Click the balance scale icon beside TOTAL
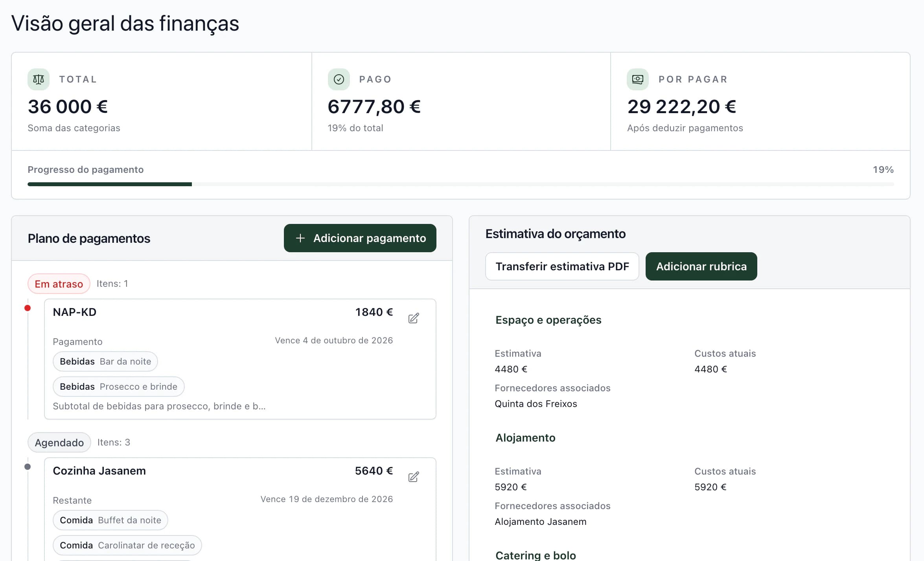The width and height of the screenshot is (924, 561). pos(39,79)
